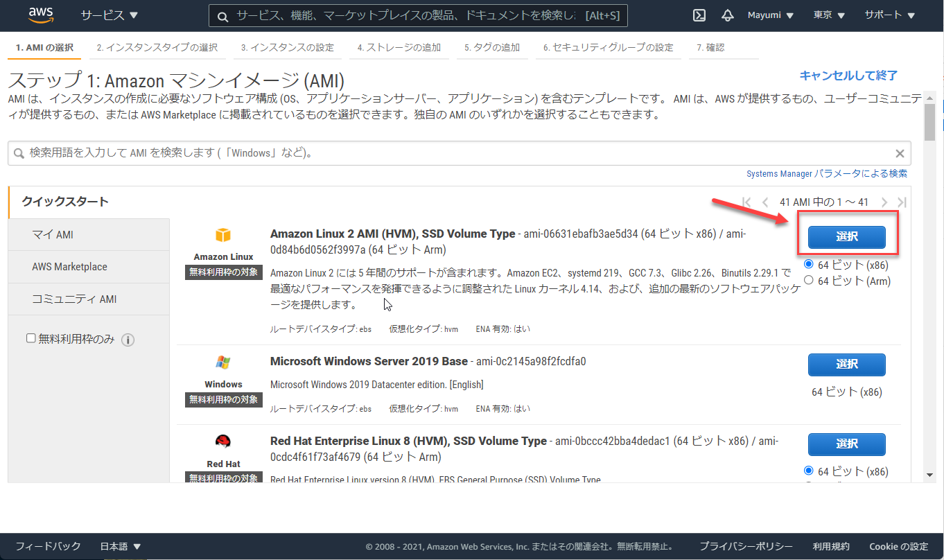Viewport: 944px width, 560px height.
Task: Switch to 3. インスタンスの設定 tab
Action: pyautogui.click(x=288, y=48)
